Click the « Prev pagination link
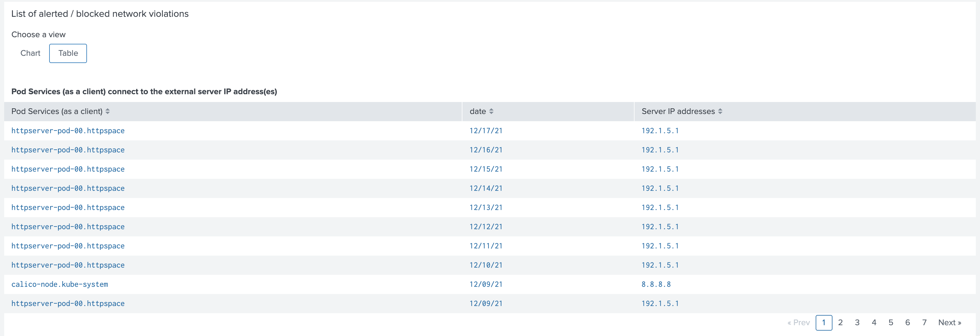Viewport: 980px width, 336px height. pos(799,322)
